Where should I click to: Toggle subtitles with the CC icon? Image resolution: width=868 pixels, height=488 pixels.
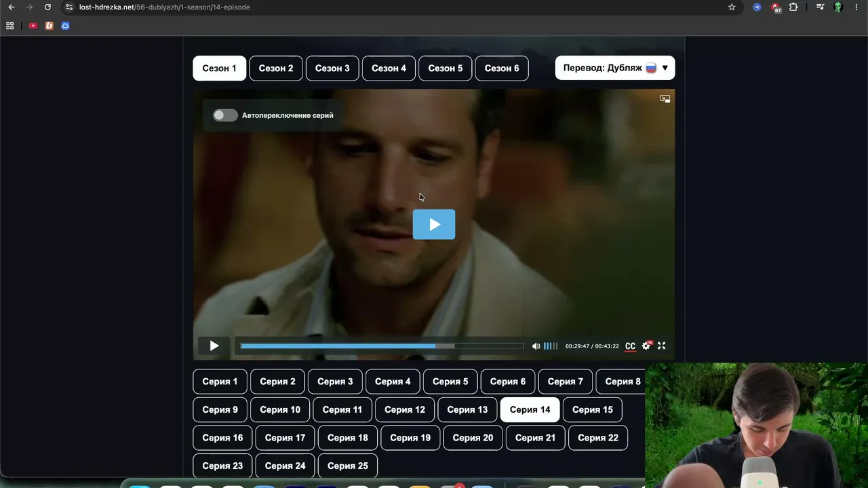630,346
